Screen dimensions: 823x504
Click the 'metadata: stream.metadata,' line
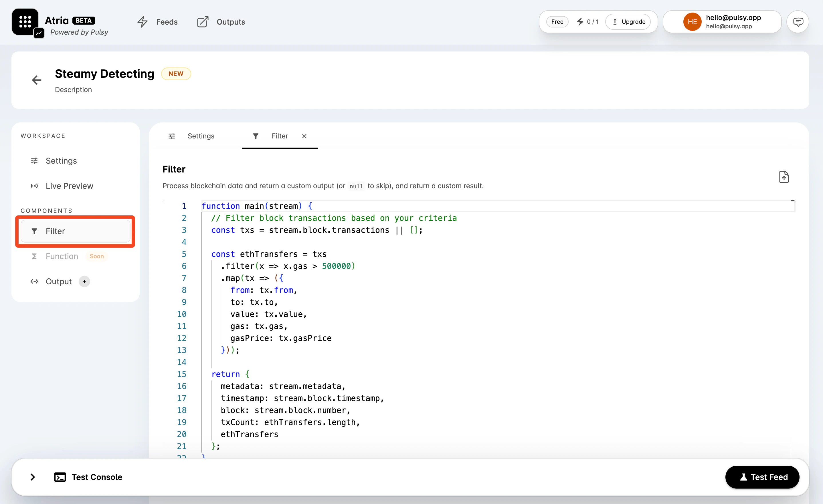coord(283,386)
